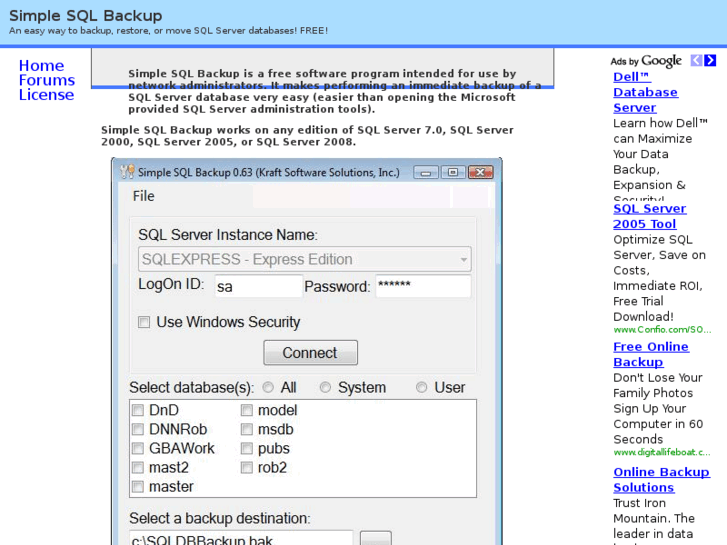Viewport: 727px width, 545px height.
Task: Go to previous Google ads arrow
Action: click(x=696, y=60)
